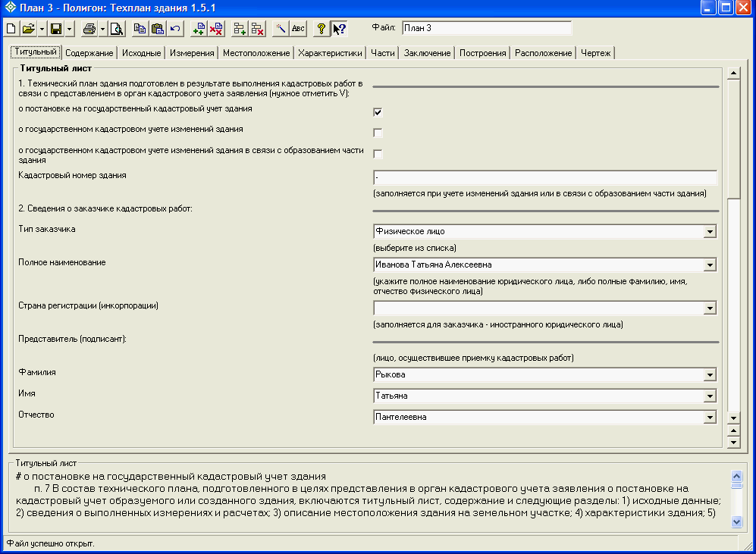756x554 pixels.
Task: Click the Отчество field text Пантелеевна
Action: (401, 417)
